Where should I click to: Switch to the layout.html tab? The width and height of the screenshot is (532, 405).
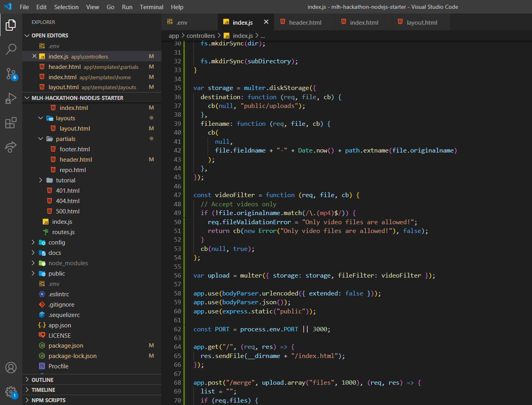(x=422, y=23)
